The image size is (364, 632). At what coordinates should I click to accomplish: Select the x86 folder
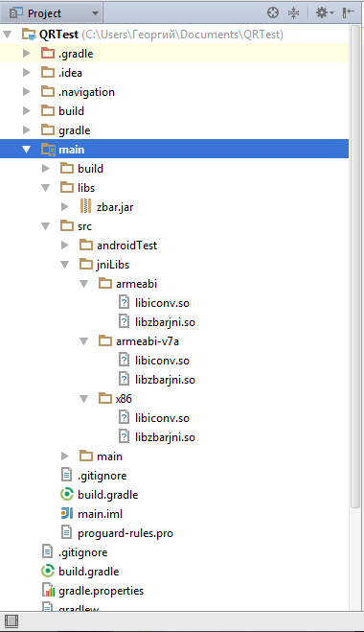[124, 399]
